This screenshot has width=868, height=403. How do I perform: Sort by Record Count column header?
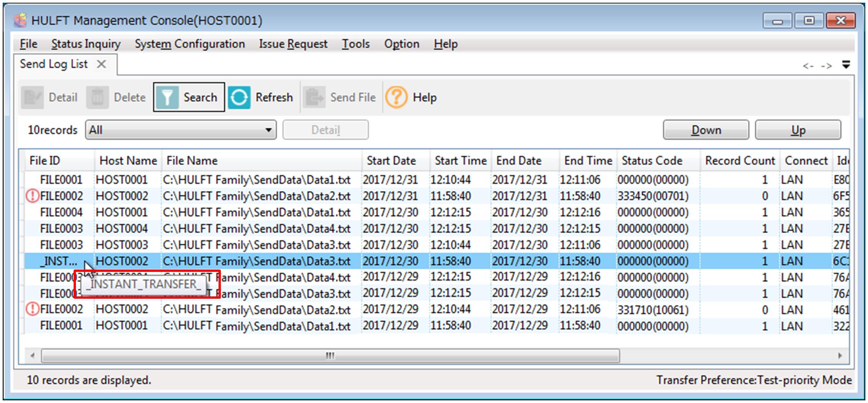(x=740, y=161)
